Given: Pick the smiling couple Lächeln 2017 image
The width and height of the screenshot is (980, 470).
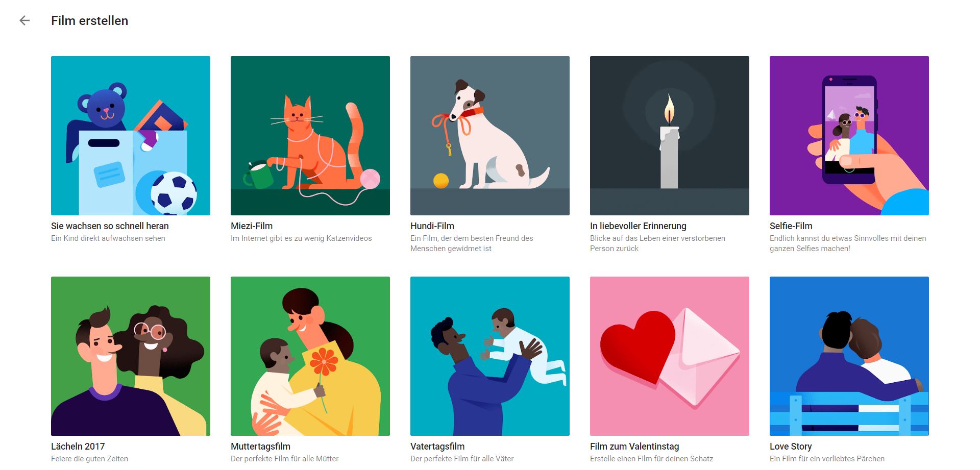Looking at the screenshot, I should pos(131,356).
